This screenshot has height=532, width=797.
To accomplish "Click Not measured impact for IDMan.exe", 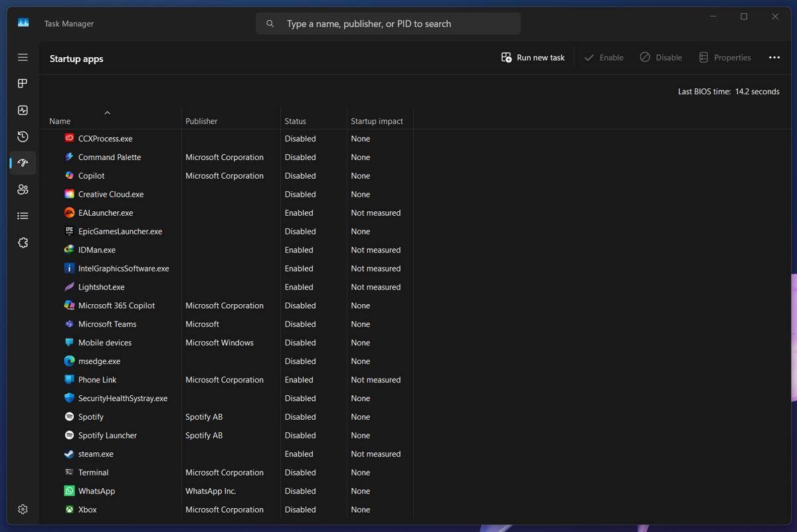I will coord(376,250).
